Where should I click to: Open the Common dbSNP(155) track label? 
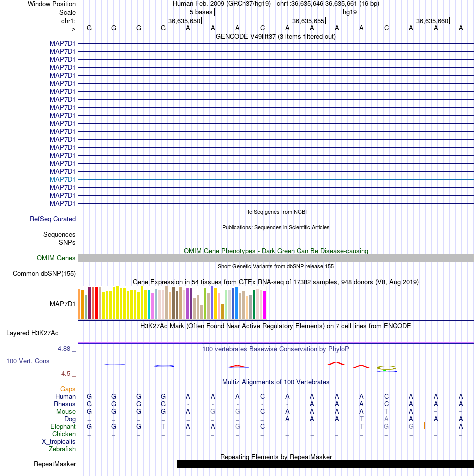point(44,274)
